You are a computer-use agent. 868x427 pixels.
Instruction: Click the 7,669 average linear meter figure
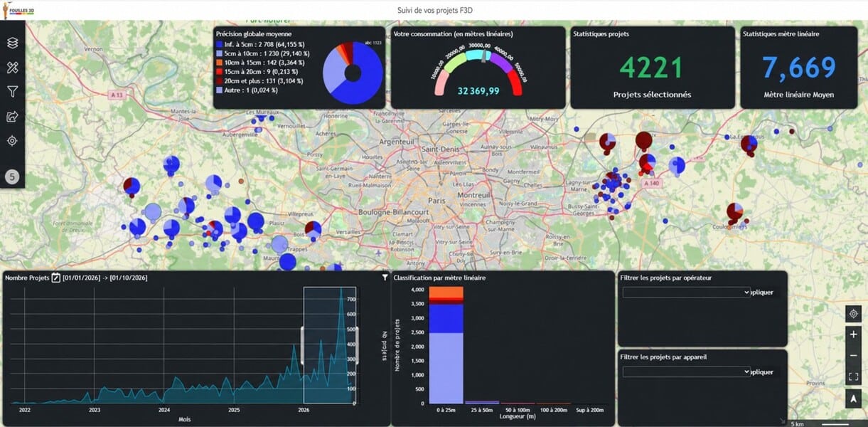(x=799, y=68)
